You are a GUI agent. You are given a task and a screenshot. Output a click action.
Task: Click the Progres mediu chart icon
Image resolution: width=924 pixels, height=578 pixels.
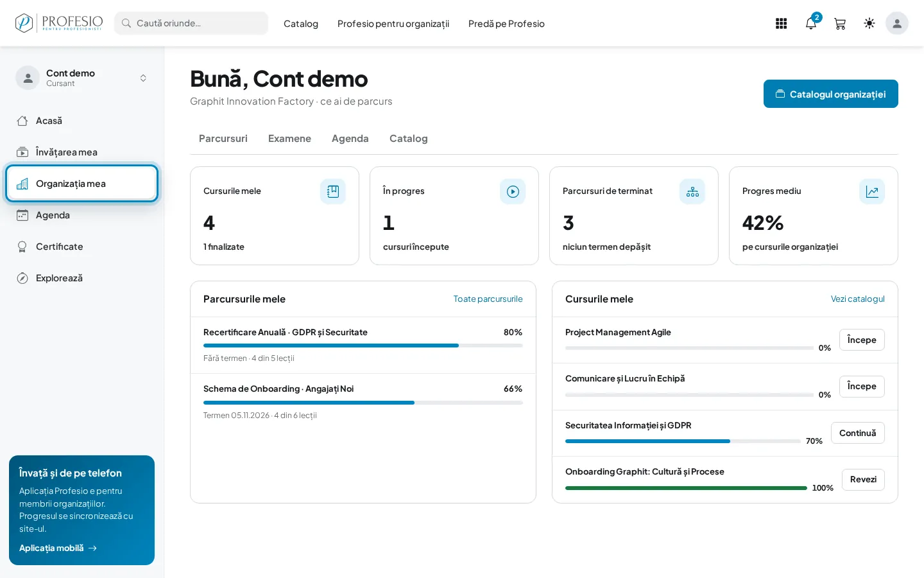tap(872, 191)
